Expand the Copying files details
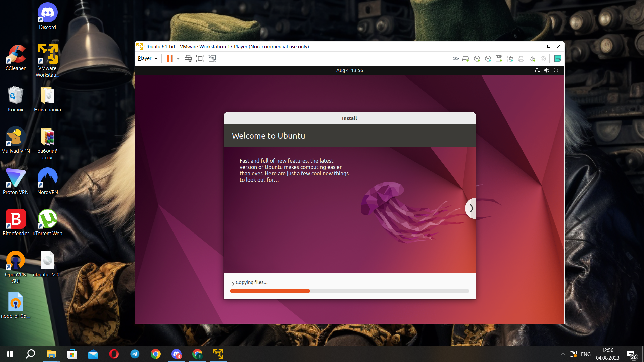 233,283
